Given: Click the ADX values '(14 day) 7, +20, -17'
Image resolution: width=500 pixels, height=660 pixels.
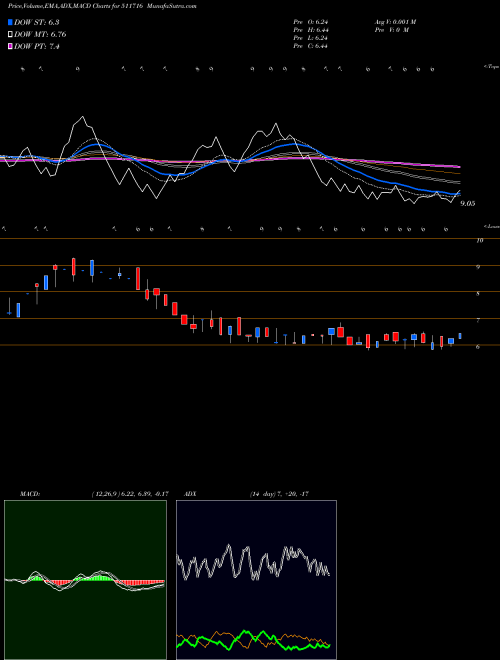Looking at the screenshot, I should click(279, 494).
